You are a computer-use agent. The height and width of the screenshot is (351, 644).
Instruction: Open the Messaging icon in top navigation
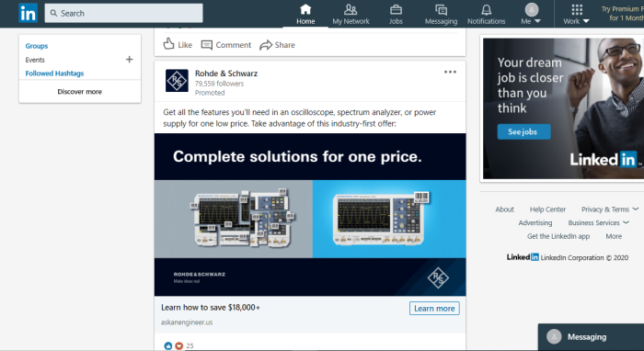(x=441, y=9)
